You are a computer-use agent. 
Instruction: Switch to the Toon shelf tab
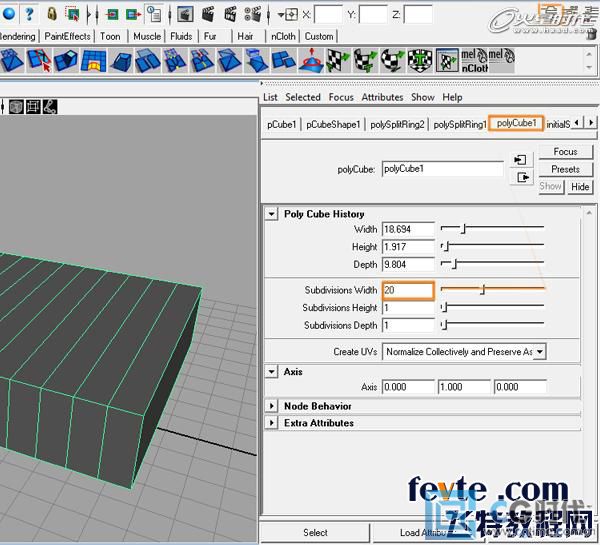pos(110,36)
